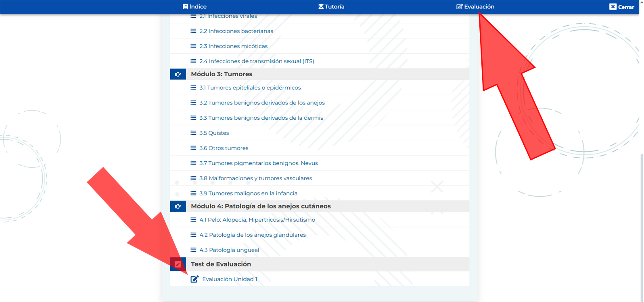Open 3.7 Tumores pigmentarios benignos. Nevus

click(x=258, y=163)
